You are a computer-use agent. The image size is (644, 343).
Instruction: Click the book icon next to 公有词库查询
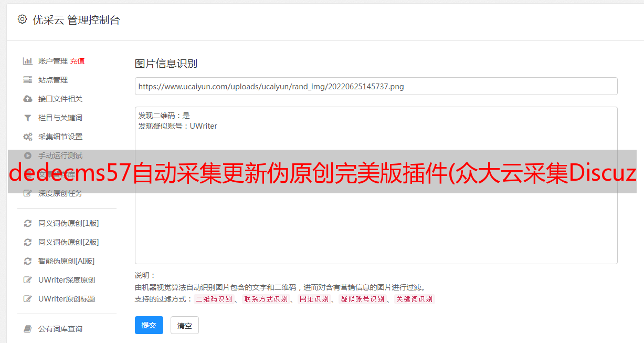click(x=28, y=329)
